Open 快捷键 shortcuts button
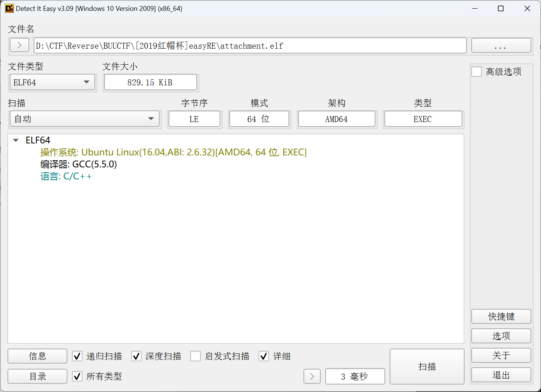 pyautogui.click(x=501, y=316)
